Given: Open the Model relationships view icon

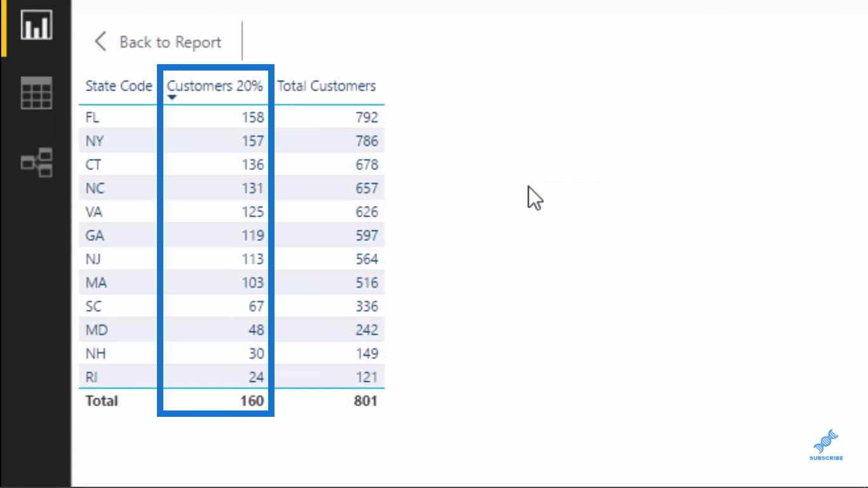Looking at the screenshot, I should [36, 163].
